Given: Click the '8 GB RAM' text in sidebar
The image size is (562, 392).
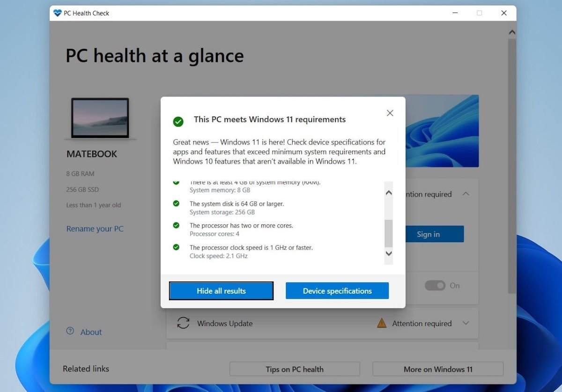Looking at the screenshot, I should point(80,174).
